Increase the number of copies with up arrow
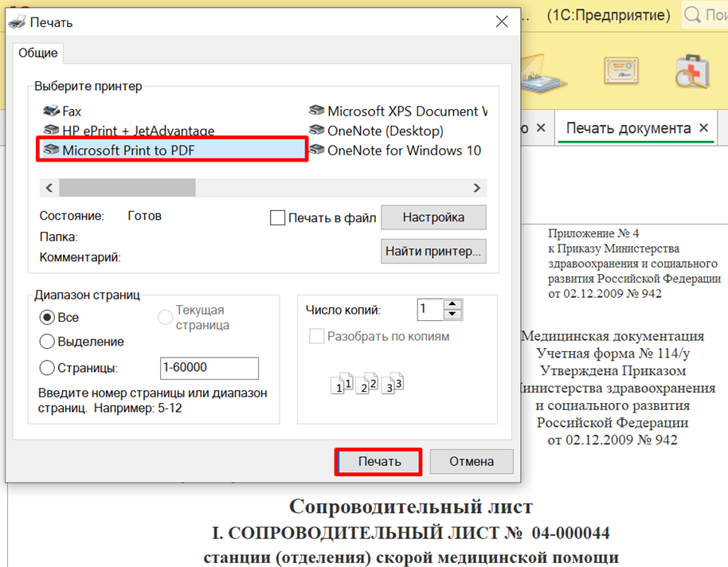The height and width of the screenshot is (567, 728). [452, 304]
